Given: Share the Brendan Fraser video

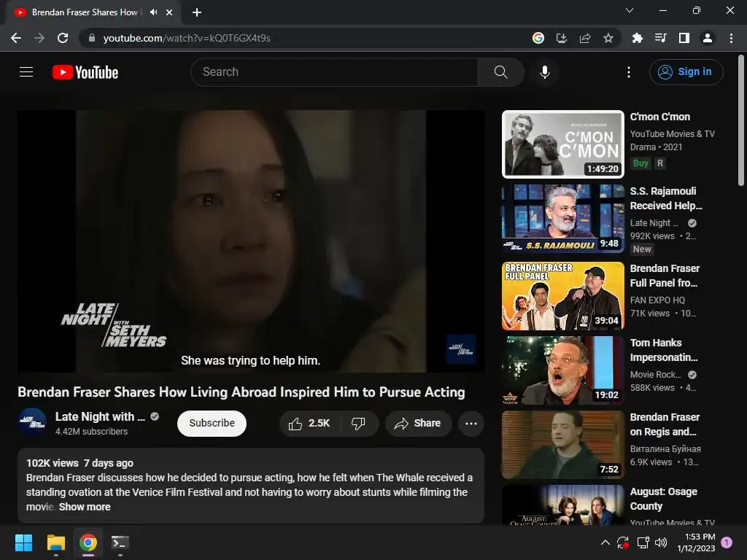Looking at the screenshot, I should 418,424.
